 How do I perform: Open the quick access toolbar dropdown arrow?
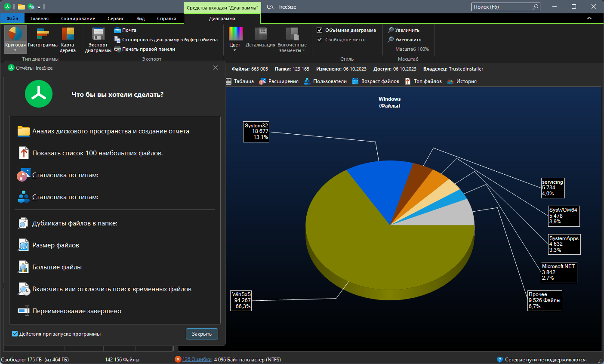[39, 7]
